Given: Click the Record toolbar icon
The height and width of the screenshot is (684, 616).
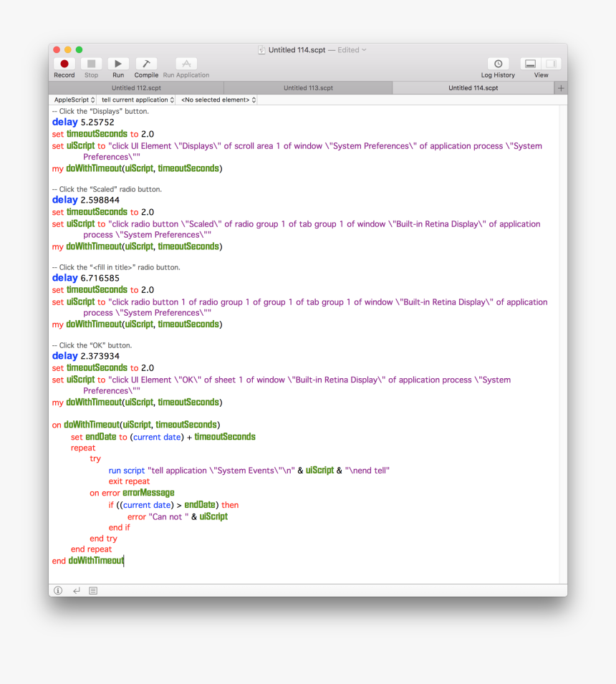Looking at the screenshot, I should click(64, 64).
